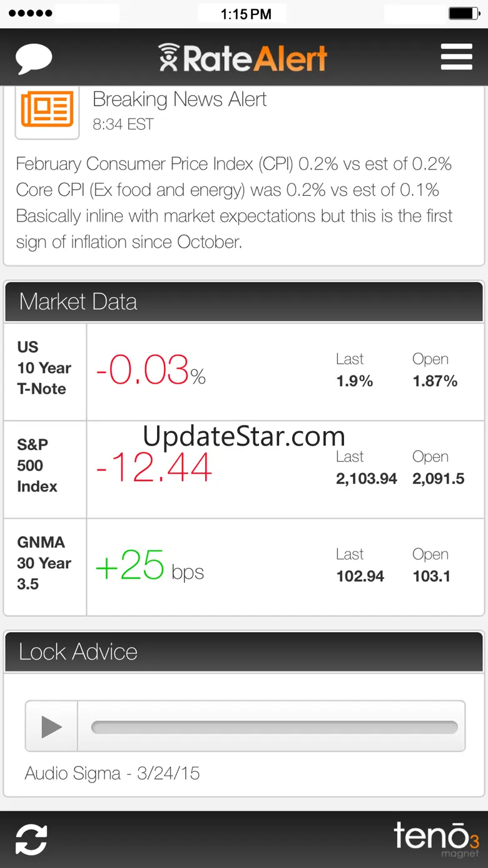The height and width of the screenshot is (868, 488).
Task: Select the GNMA 30 Year 3.5 row
Action: 244,567
